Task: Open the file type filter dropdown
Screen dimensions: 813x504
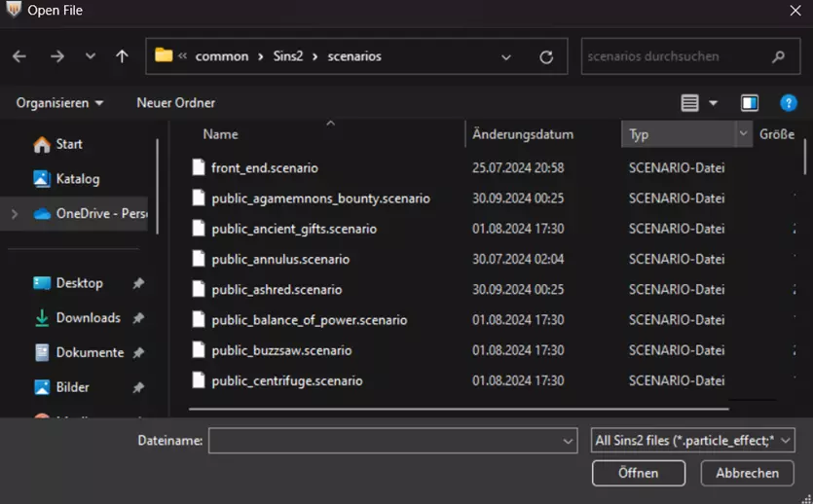Action: (693, 441)
